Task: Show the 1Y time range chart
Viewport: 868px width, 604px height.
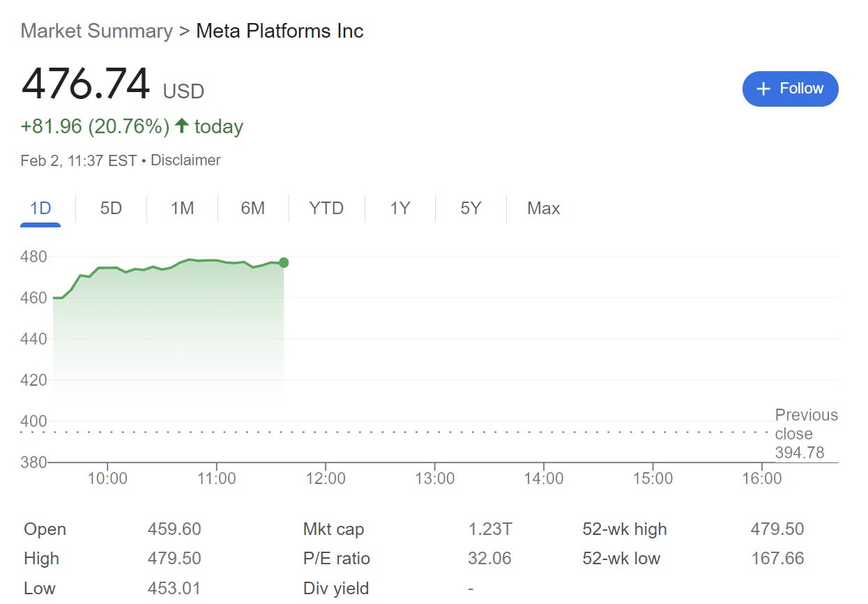Action: [399, 208]
